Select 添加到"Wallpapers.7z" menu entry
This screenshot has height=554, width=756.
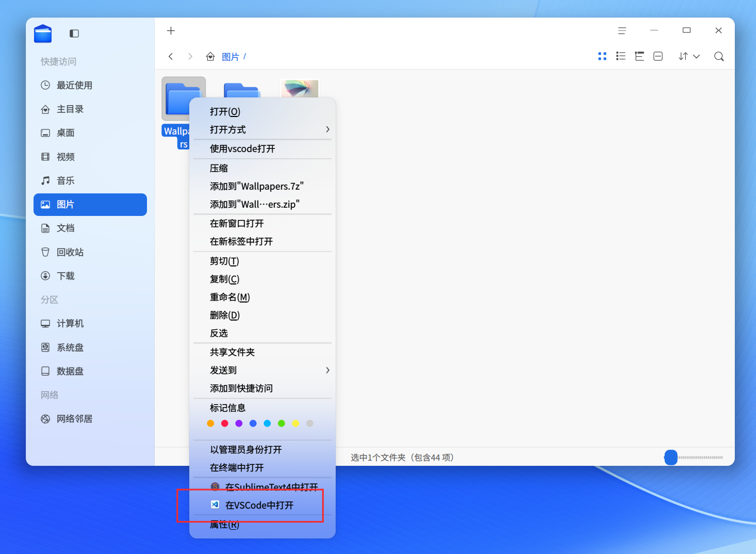click(262, 187)
